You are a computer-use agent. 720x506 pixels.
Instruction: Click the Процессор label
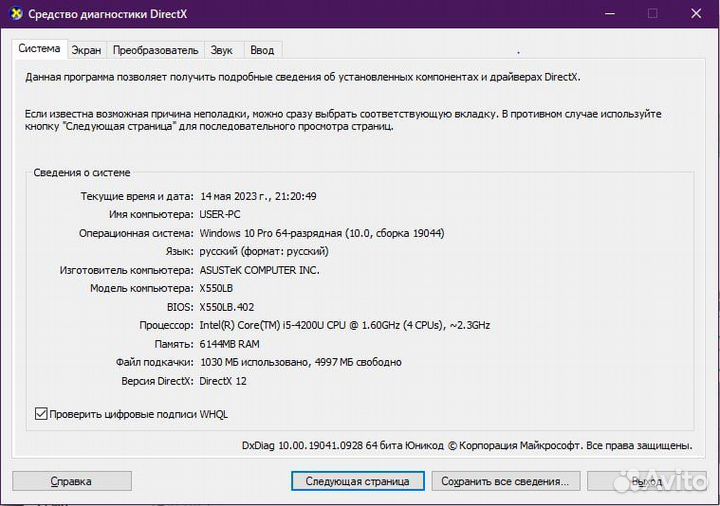click(166, 325)
